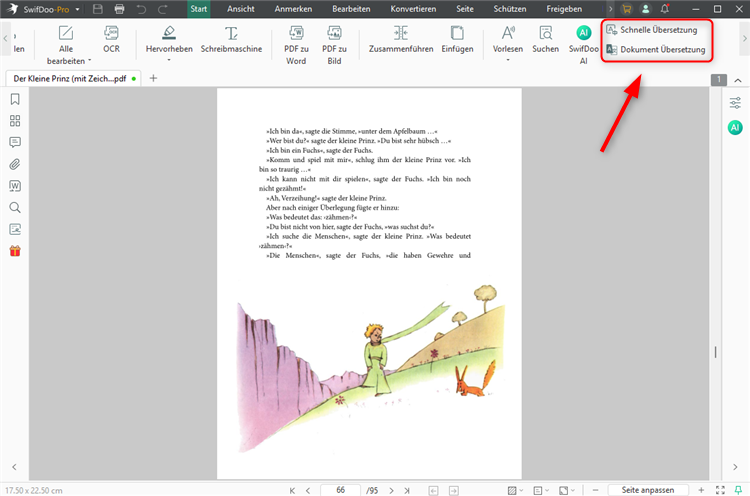
Task: Show more ribbon tabs with the arrow
Action: coord(610,9)
